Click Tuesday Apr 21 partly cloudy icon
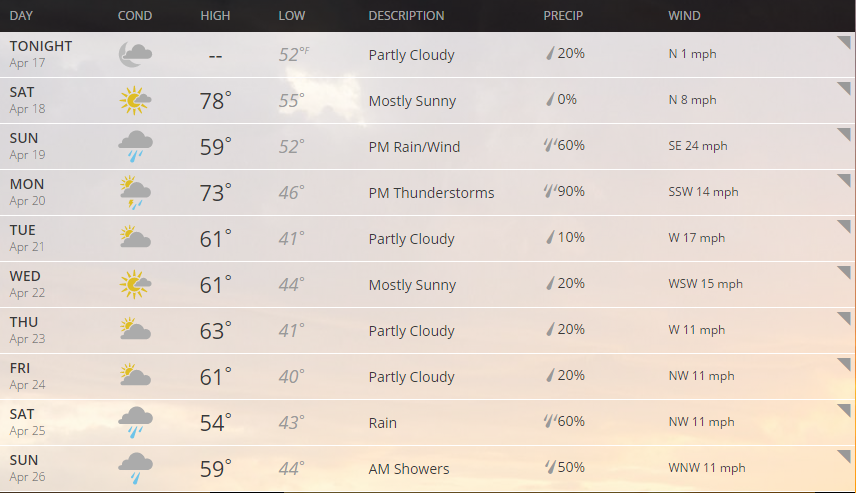 coord(135,239)
